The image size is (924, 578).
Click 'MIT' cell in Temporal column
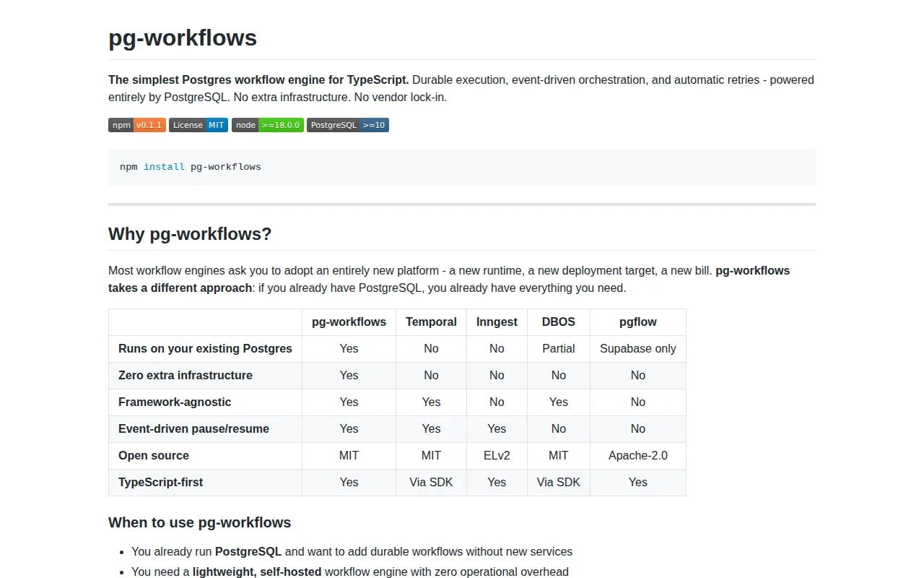coord(431,456)
